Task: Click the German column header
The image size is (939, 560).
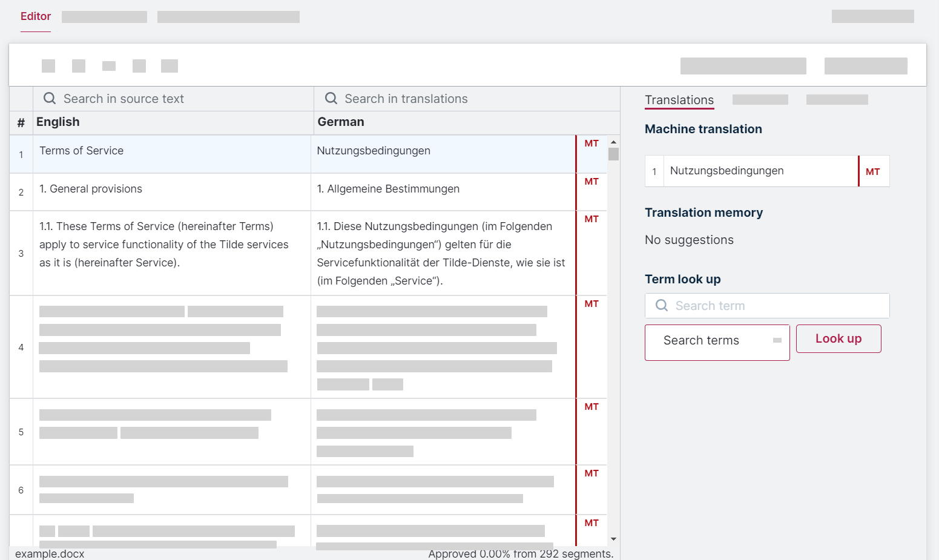Action: click(x=341, y=122)
